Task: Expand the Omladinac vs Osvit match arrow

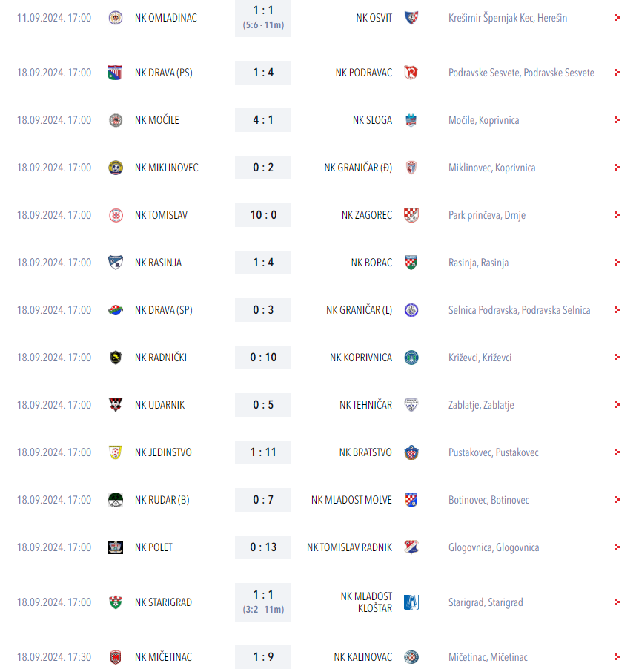Action: click(617, 18)
